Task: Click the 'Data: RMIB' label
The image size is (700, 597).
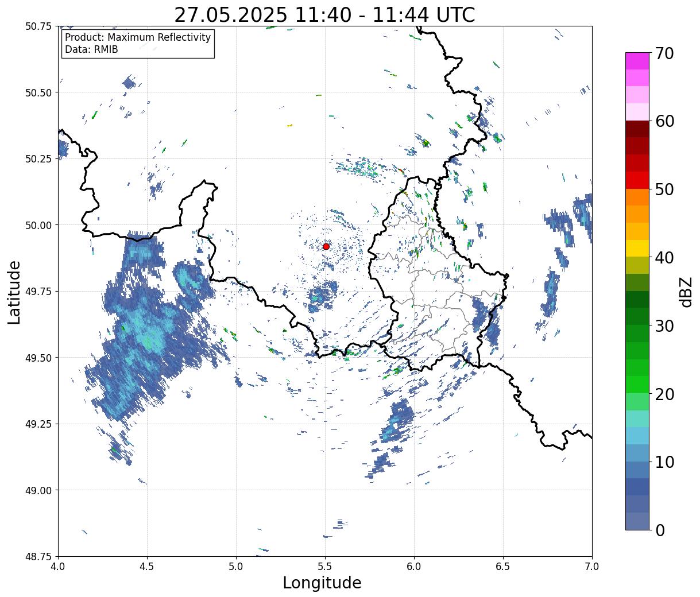Action: (x=91, y=50)
